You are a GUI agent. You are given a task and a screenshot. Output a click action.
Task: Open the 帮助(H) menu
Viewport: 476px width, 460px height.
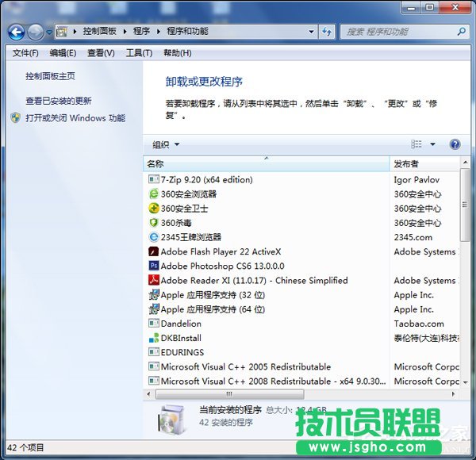tap(177, 53)
